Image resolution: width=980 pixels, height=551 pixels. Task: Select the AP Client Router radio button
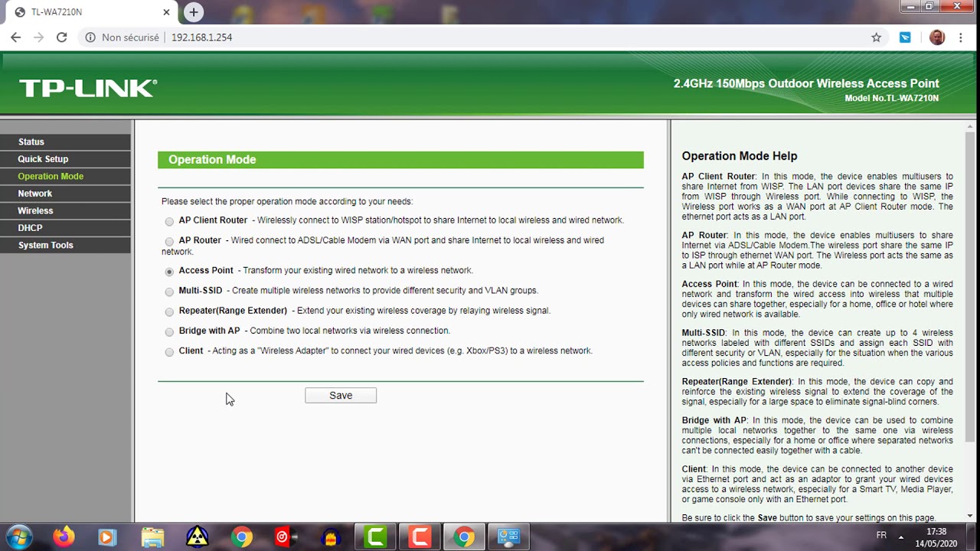[169, 221]
